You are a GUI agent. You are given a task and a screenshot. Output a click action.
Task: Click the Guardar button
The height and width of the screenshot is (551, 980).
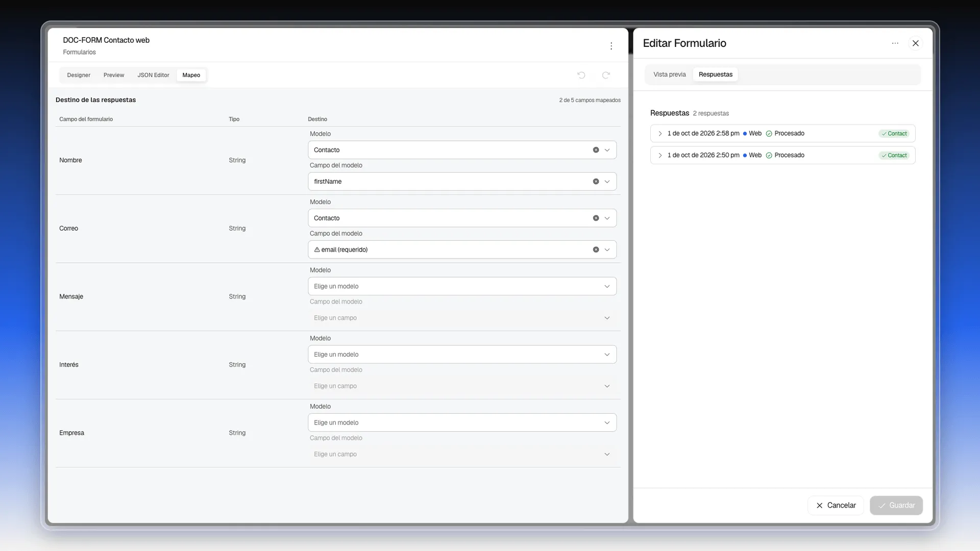coord(896,506)
